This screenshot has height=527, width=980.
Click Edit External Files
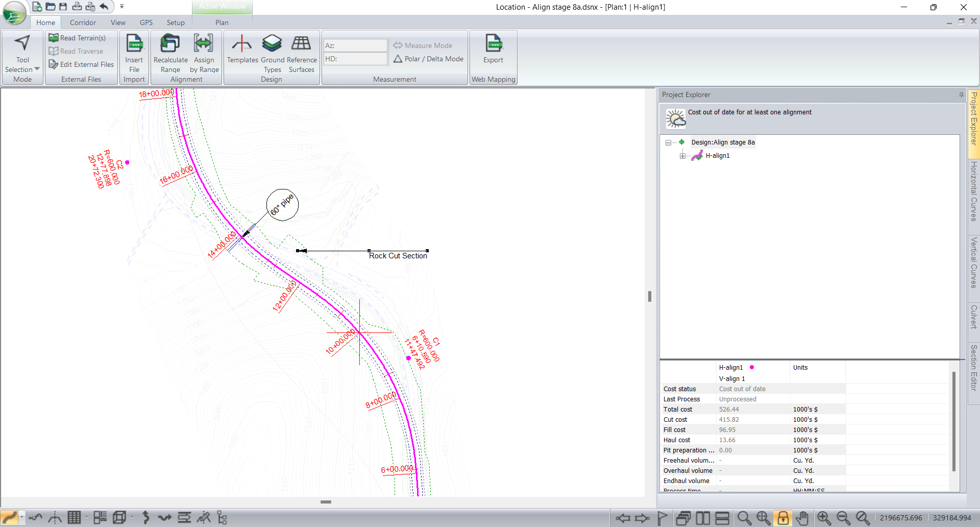(82, 64)
